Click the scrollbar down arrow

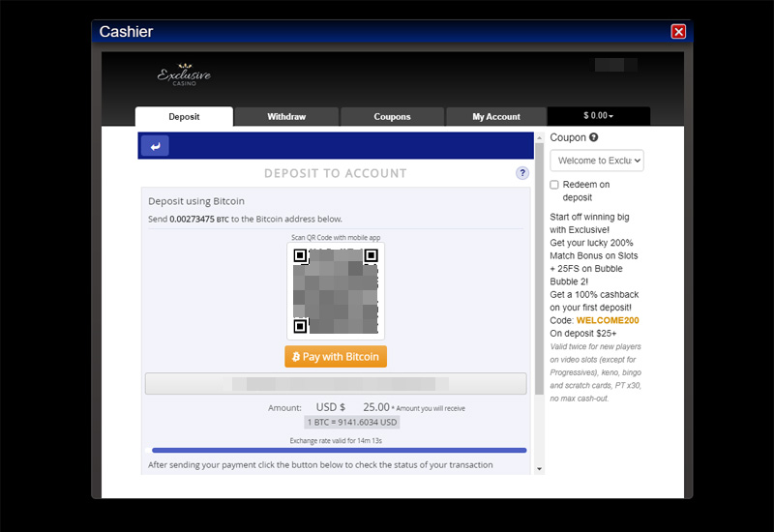539,469
